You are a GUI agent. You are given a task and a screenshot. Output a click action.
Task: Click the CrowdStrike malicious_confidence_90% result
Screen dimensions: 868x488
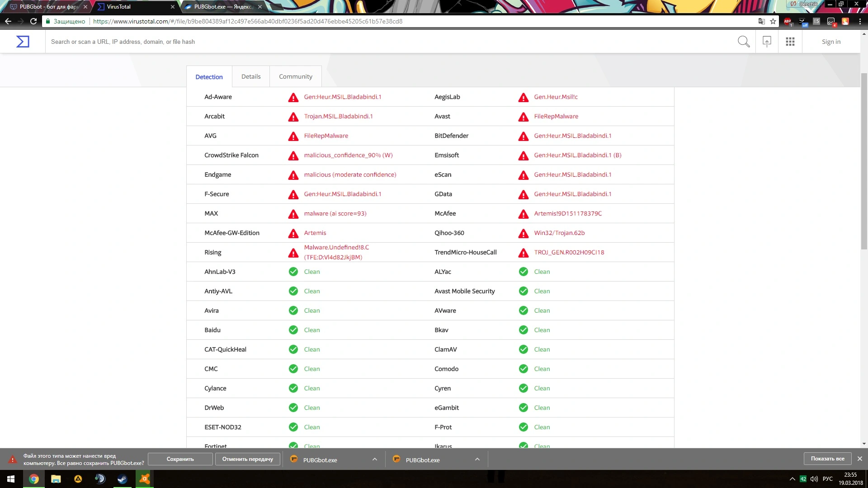coord(348,155)
